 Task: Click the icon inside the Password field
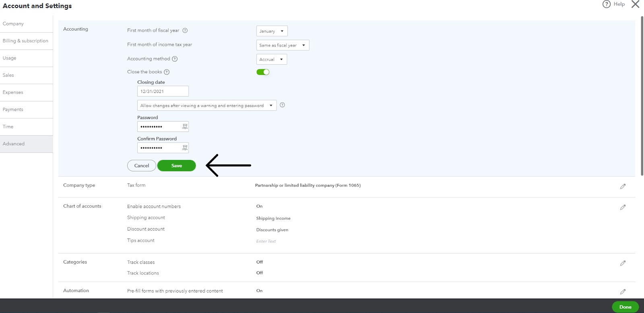coord(185,126)
